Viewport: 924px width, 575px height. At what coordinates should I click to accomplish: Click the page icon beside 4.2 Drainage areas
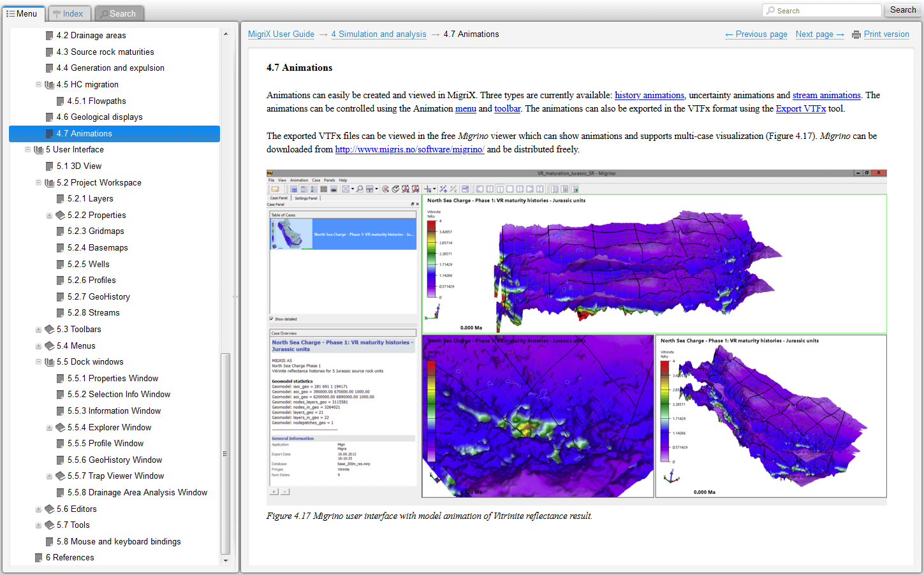click(x=50, y=36)
